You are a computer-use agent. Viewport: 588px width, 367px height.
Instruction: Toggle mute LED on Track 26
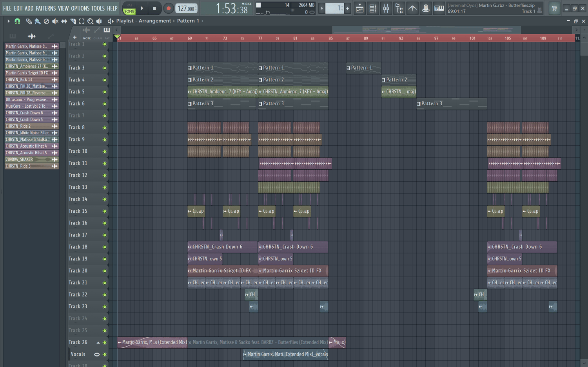pos(105,343)
